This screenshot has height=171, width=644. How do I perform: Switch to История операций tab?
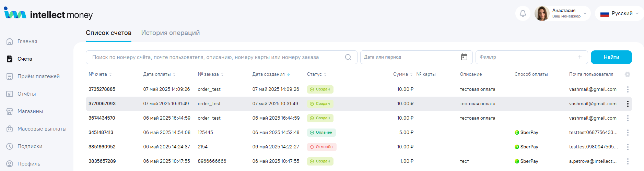pyautogui.click(x=170, y=33)
